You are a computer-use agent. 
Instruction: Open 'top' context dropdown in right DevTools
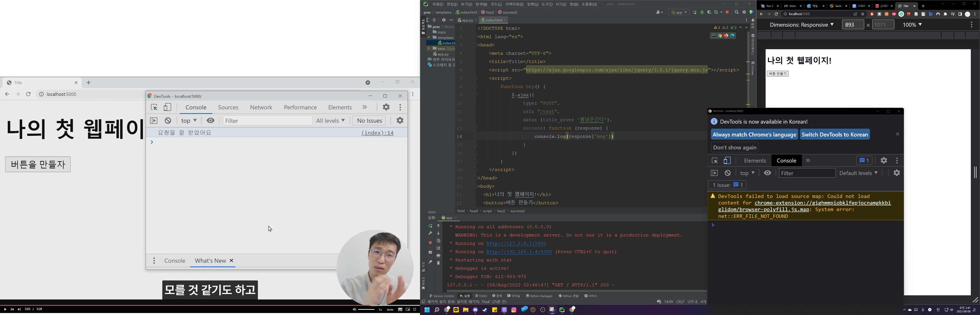point(747,173)
